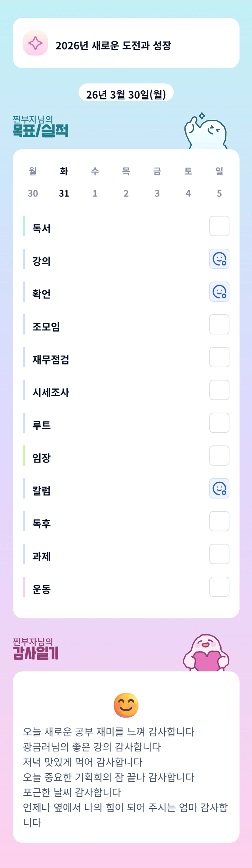Mark 재무점검 as done
The width and height of the screenshot is (252, 868).
pyautogui.click(x=219, y=357)
